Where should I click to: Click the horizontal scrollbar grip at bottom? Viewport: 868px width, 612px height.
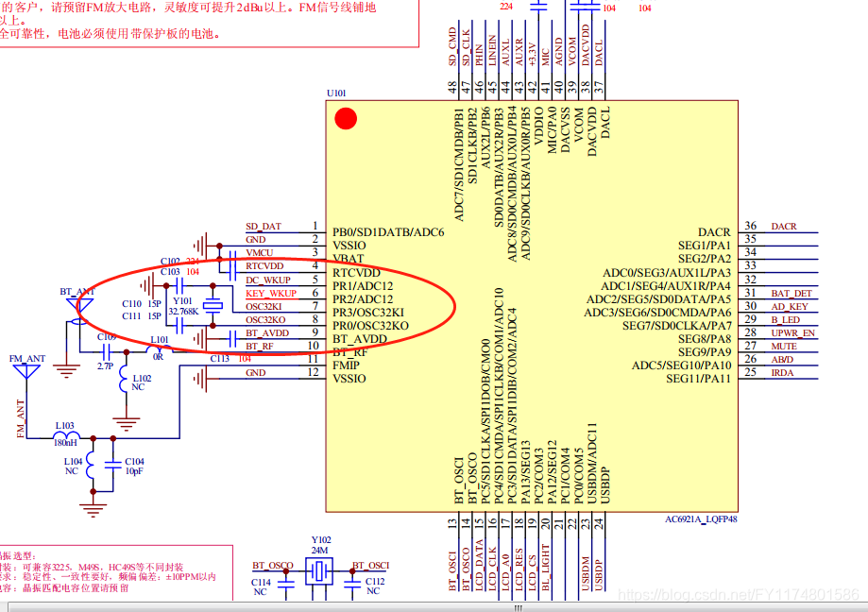tap(519, 607)
